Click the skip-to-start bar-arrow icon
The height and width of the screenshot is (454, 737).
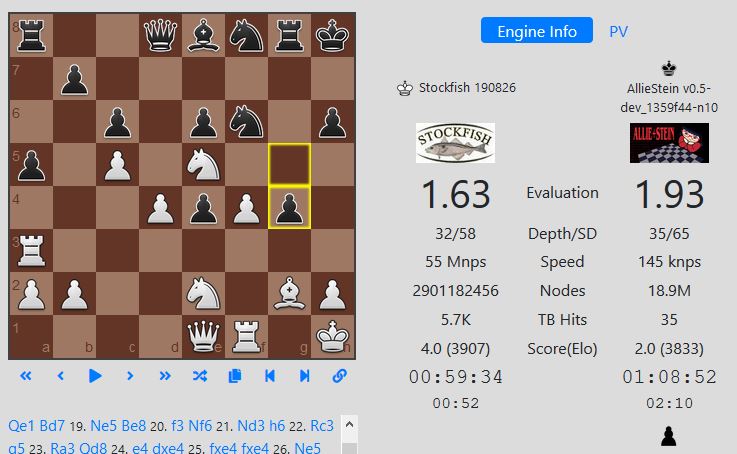point(270,376)
